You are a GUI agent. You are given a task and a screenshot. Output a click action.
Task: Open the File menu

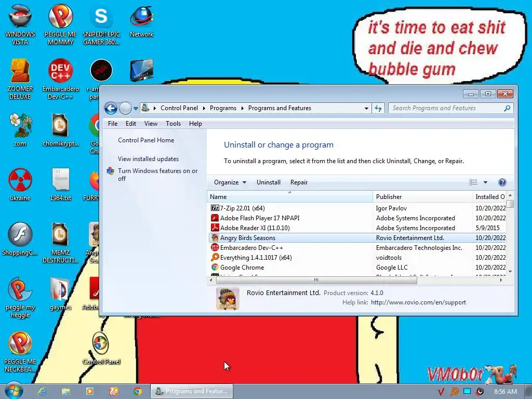(113, 124)
